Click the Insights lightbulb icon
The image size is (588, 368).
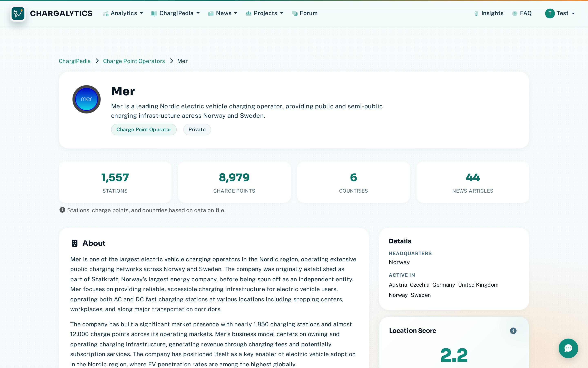(476, 14)
